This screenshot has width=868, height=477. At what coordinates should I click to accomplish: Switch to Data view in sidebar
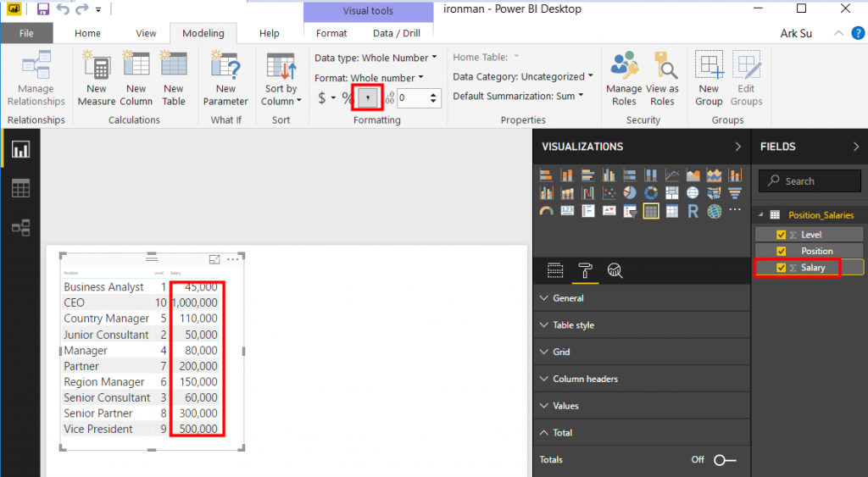20,189
